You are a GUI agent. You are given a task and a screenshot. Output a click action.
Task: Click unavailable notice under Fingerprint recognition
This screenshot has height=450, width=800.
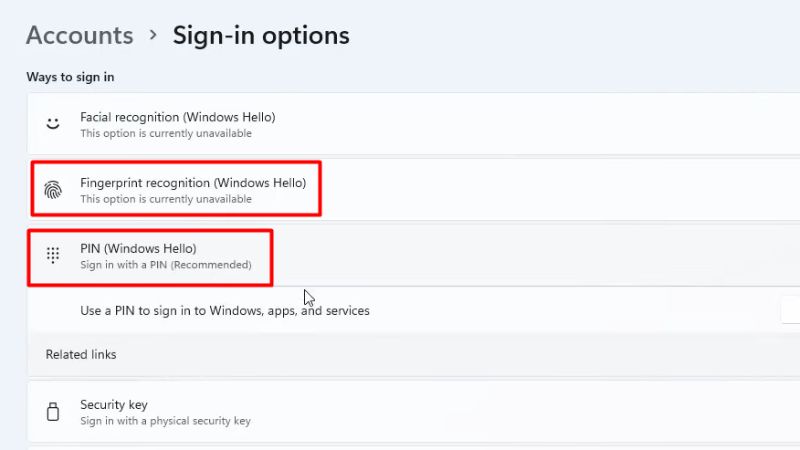pos(166,199)
